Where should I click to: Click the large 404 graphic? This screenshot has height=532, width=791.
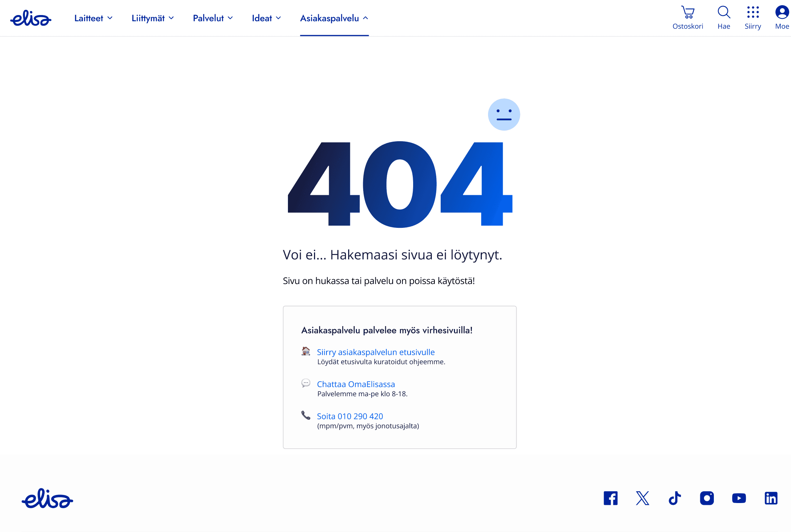pyautogui.click(x=400, y=184)
